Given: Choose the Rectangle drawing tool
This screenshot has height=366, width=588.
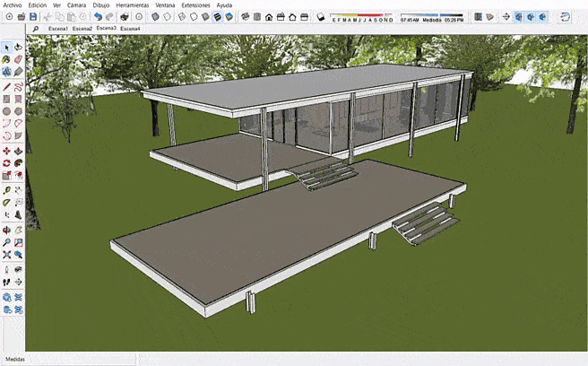Looking at the screenshot, I should 6,99.
